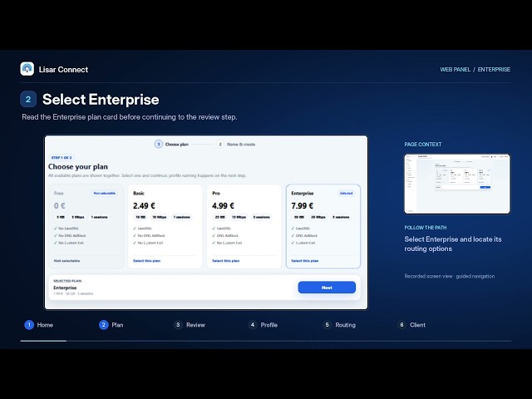Go to wizard step 2 Name & create
This screenshot has width=532, height=399.
pyautogui.click(x=236, y=144)
